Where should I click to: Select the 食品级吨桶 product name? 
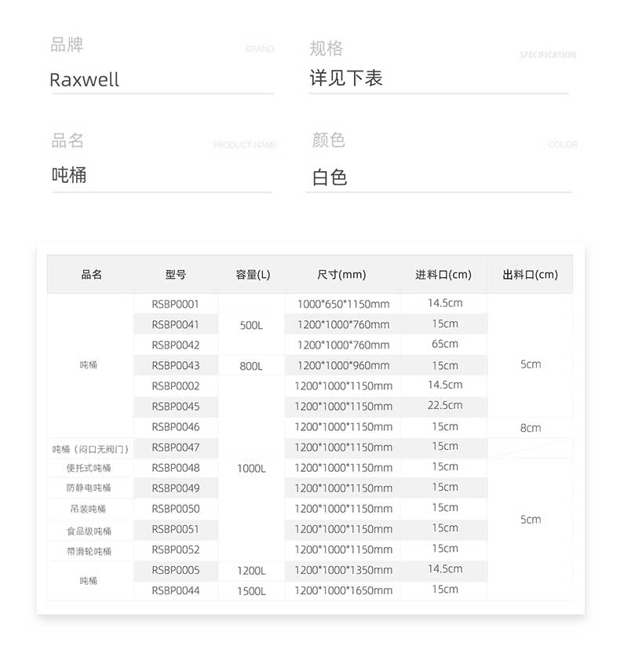[x=89, y=531]
